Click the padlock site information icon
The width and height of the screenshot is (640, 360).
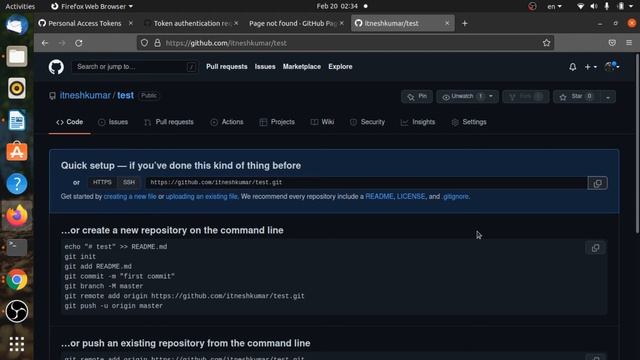point(157,43)
